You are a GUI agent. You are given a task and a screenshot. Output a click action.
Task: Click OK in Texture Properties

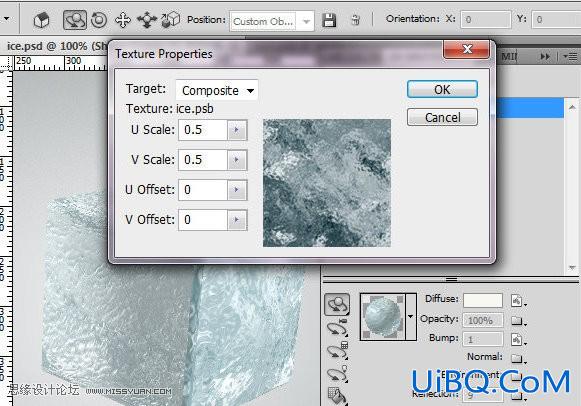tap(442, 89)
